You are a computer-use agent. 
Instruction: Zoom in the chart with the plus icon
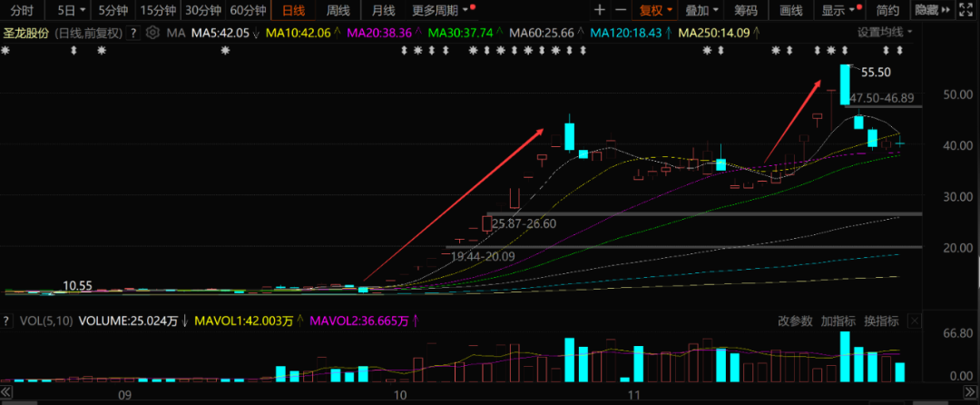(x=600, y=10)
